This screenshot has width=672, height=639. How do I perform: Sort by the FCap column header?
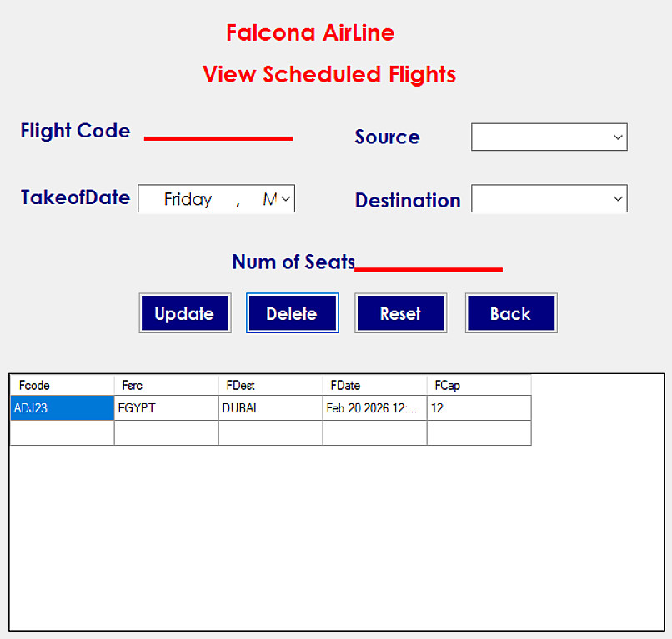pyautogui.click(x=479, y=386)
